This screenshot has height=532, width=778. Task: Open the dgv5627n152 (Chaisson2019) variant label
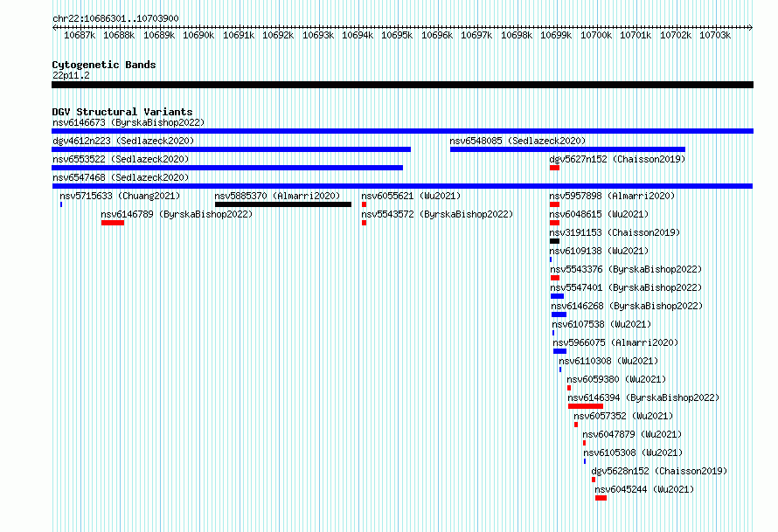pos(617,159)
